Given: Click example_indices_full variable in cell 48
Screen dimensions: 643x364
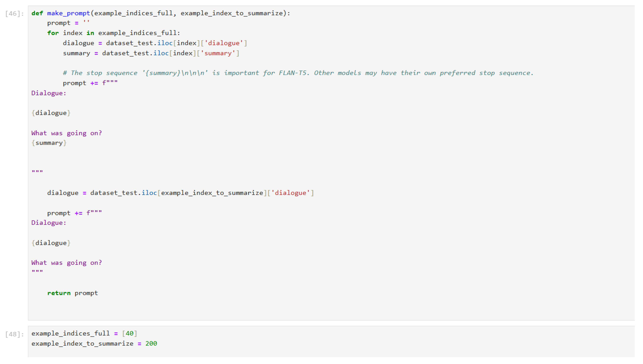Looking at the screenshot, I should click(x=70, y=333).
